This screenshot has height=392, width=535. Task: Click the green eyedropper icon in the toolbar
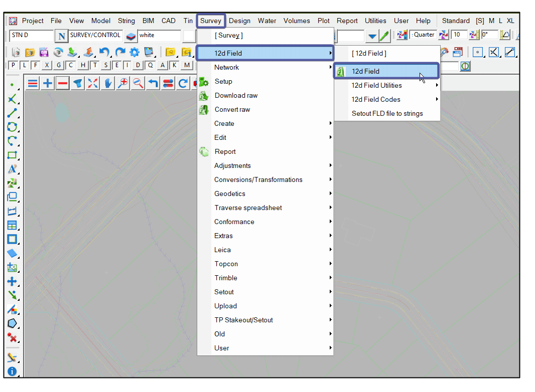(x=384, y=36)
